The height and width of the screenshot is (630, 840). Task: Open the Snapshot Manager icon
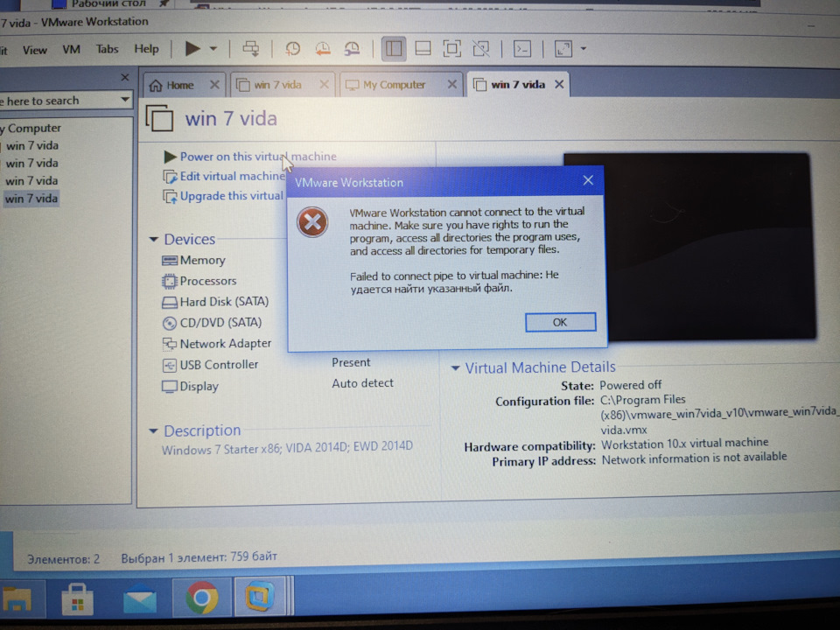352,49
